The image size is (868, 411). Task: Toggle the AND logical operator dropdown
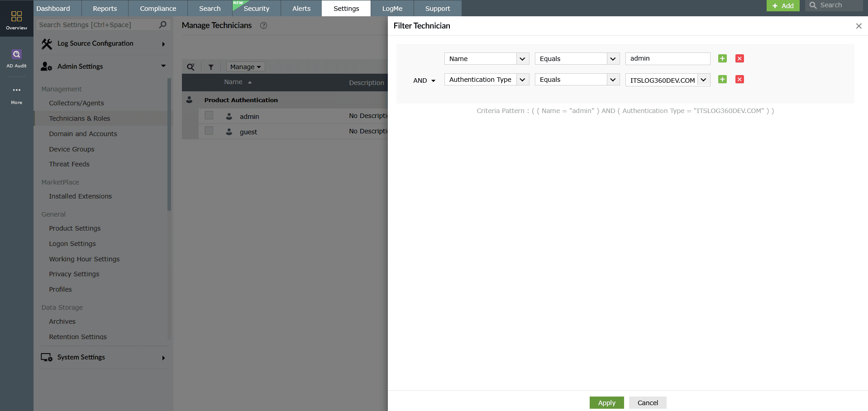pyautogui.click(x=424, y=80)
